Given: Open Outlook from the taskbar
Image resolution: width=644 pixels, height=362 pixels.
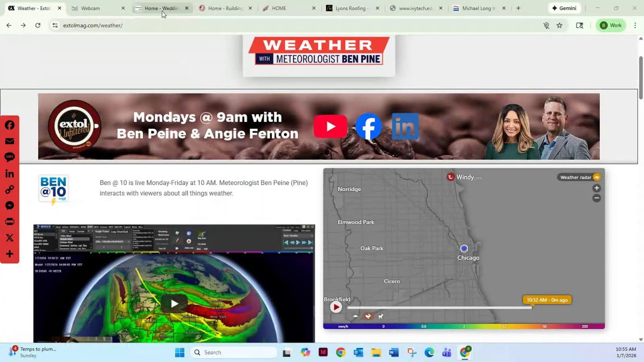Looking at the screenshot, I should (358, 352).
